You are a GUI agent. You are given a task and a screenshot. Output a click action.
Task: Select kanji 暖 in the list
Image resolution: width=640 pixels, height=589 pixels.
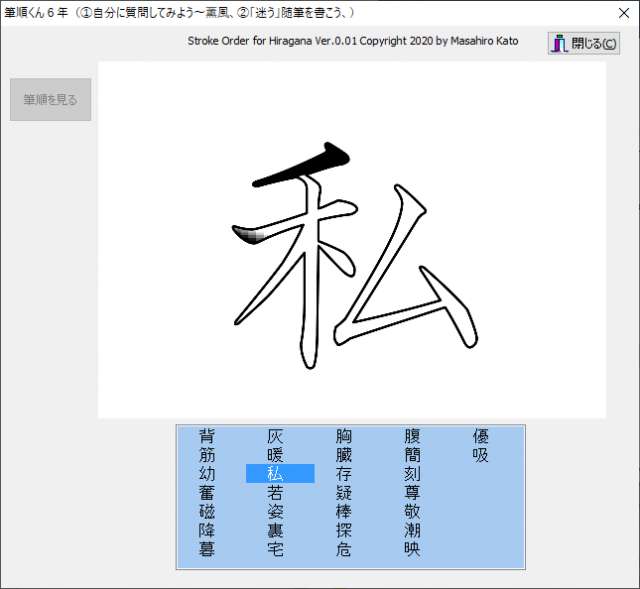275,455
